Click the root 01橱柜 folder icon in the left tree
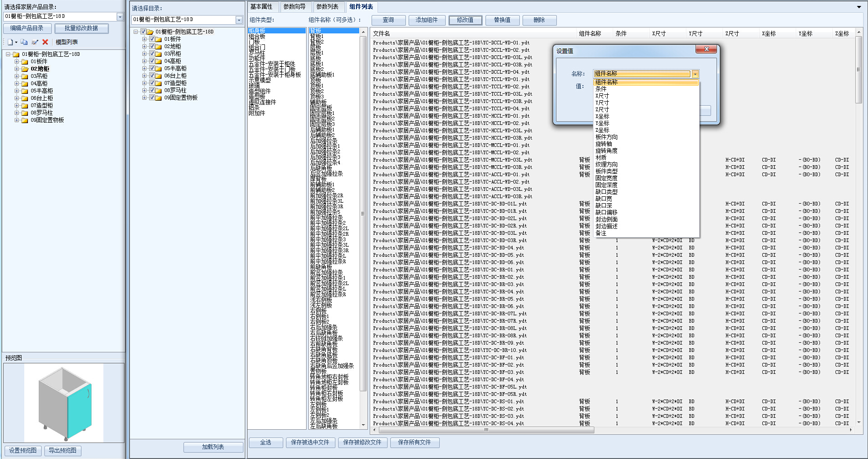The image size is (868, 459). click(16, 54)
